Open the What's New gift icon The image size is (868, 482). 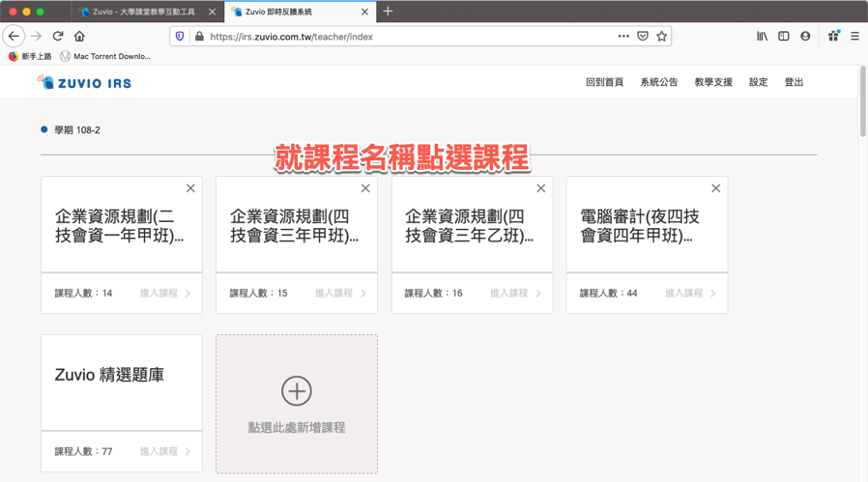pyautogui.click(x=833, y=37)
